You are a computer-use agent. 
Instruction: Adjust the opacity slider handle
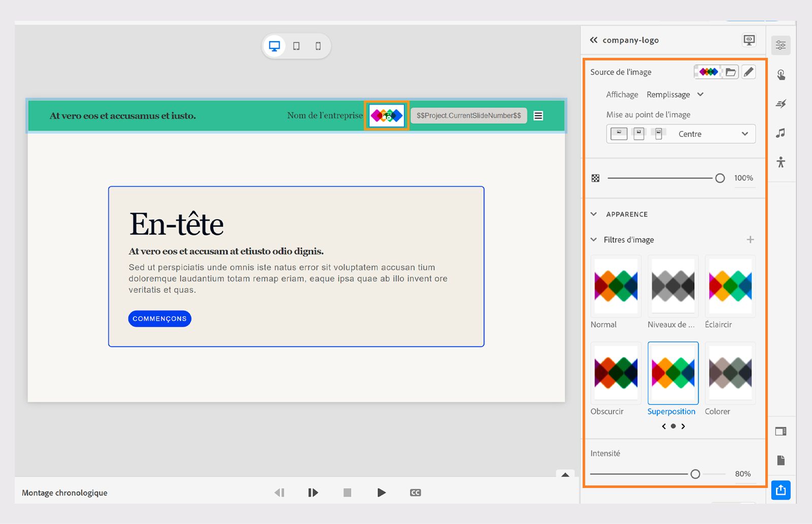(720, 178)
